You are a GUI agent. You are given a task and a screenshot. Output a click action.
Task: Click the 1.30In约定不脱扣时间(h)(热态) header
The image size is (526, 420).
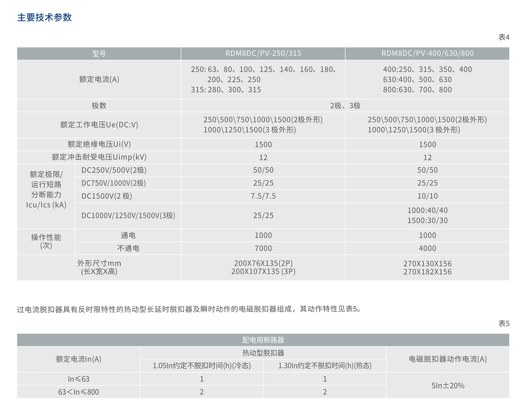(x=325, y=366)
